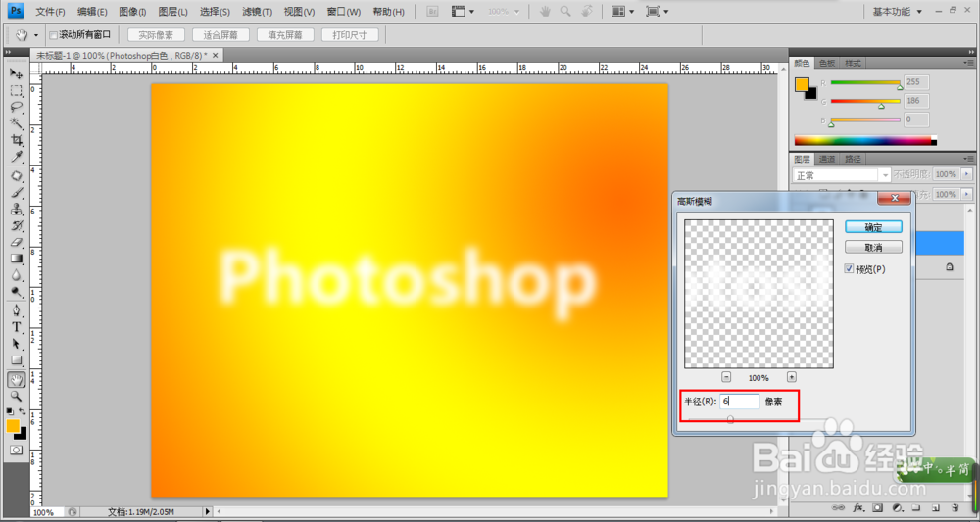
Task: Select the Magic Wand tool
Action: point(17,123)
